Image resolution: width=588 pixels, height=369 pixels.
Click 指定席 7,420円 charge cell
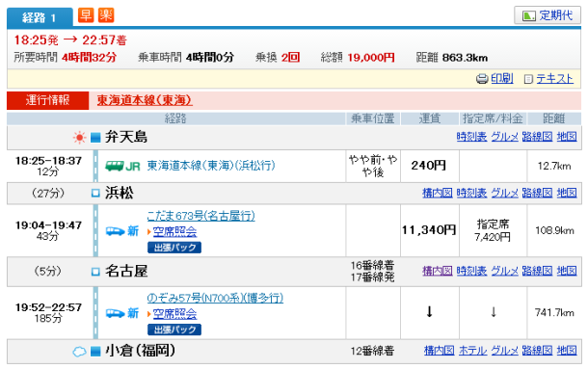(x=493, y=230)
